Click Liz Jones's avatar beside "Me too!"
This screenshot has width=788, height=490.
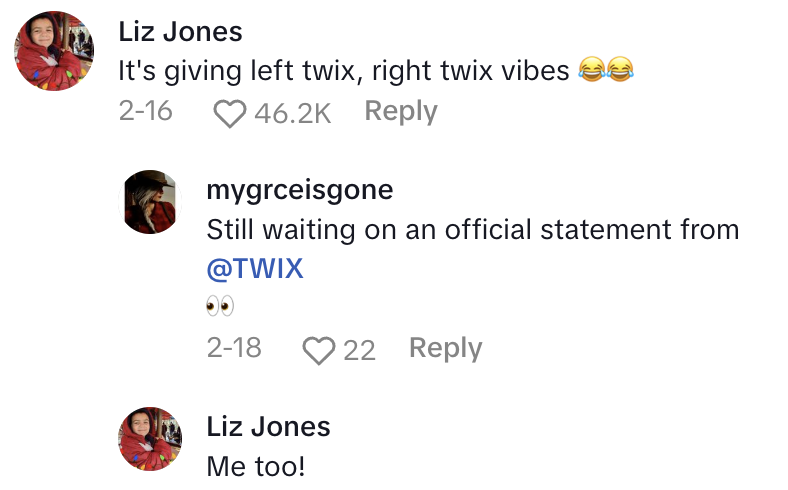pos(149,439)
